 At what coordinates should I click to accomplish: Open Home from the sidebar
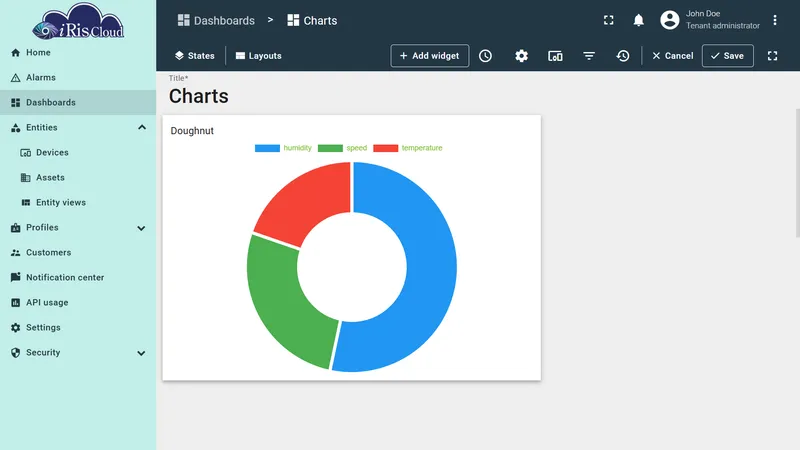[78, 53]
